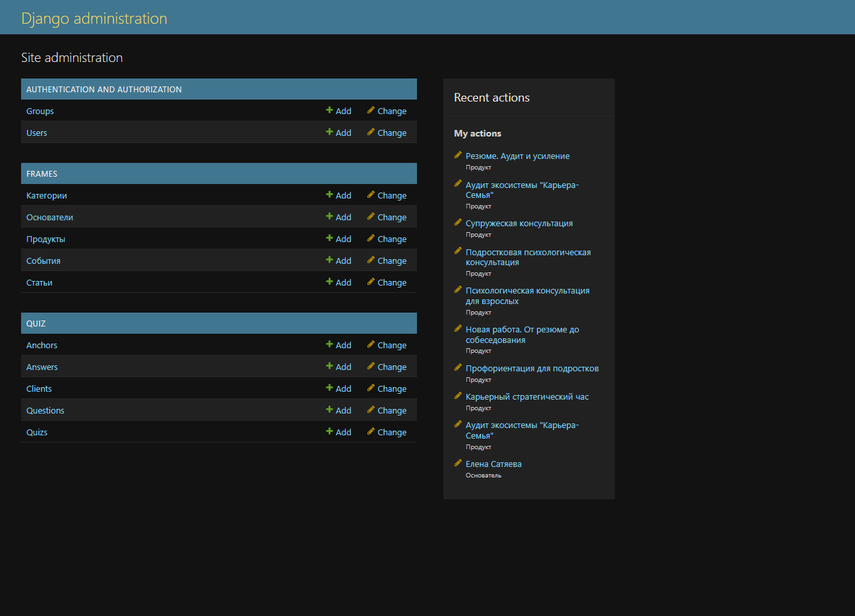Open the Answers model list
Viewport: 855px width, 616px height.
(42, 367)
